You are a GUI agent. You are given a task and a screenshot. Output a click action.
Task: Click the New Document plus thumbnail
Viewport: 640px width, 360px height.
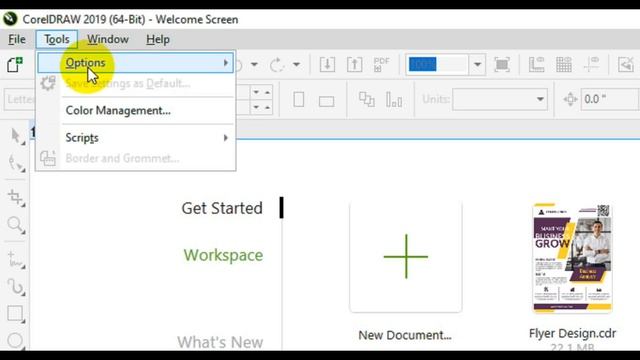coord(406,257)
